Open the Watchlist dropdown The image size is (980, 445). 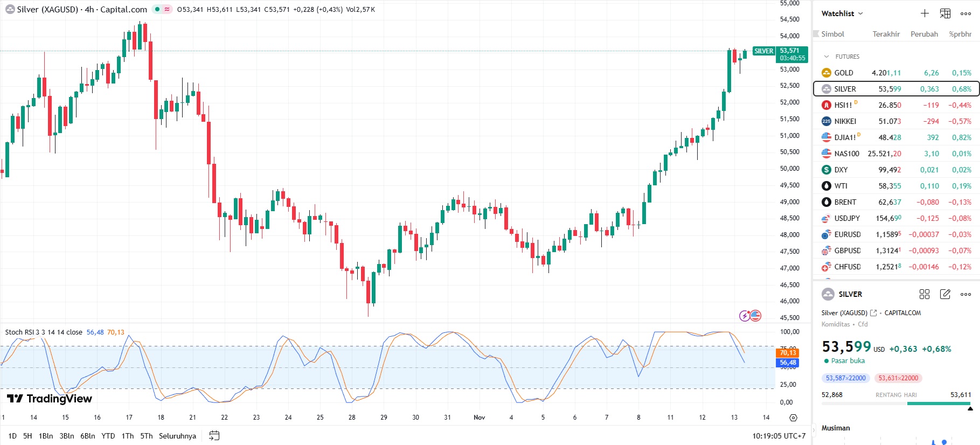click(842, 13)
